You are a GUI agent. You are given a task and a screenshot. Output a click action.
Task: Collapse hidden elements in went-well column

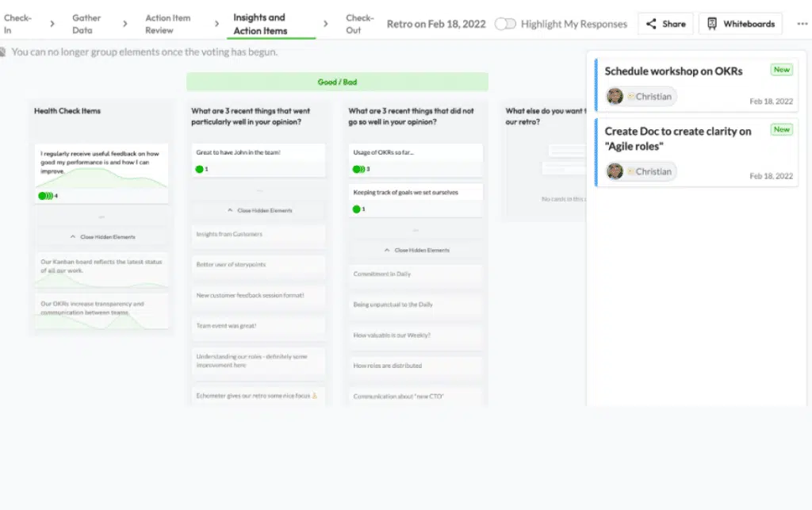pyautogui.click(x=259, y=210)
